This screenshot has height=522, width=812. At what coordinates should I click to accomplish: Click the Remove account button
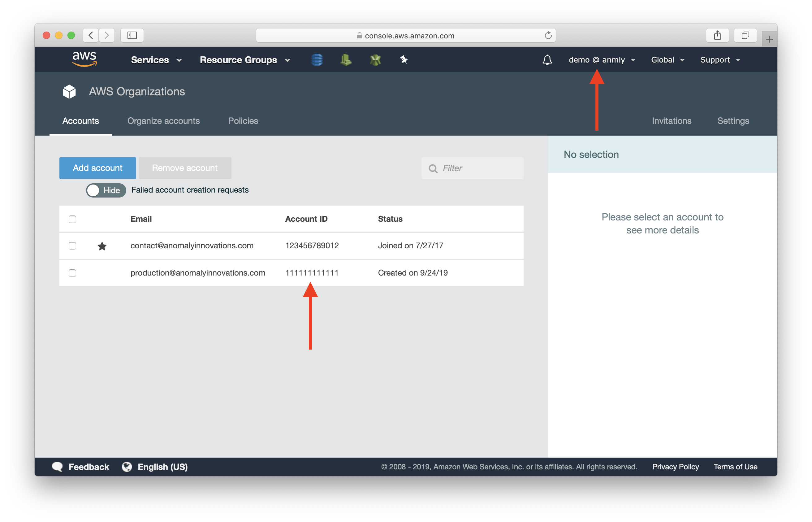tap(185, 167)
